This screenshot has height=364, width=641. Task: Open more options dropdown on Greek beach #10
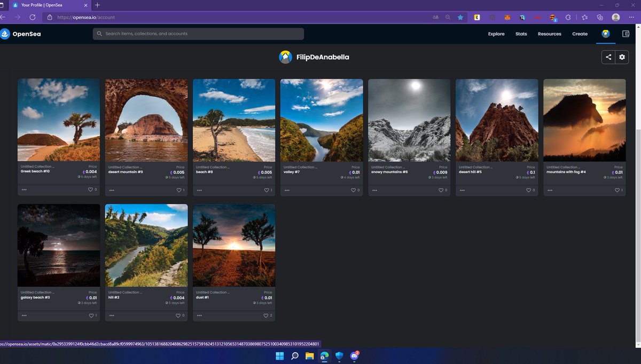24,190
